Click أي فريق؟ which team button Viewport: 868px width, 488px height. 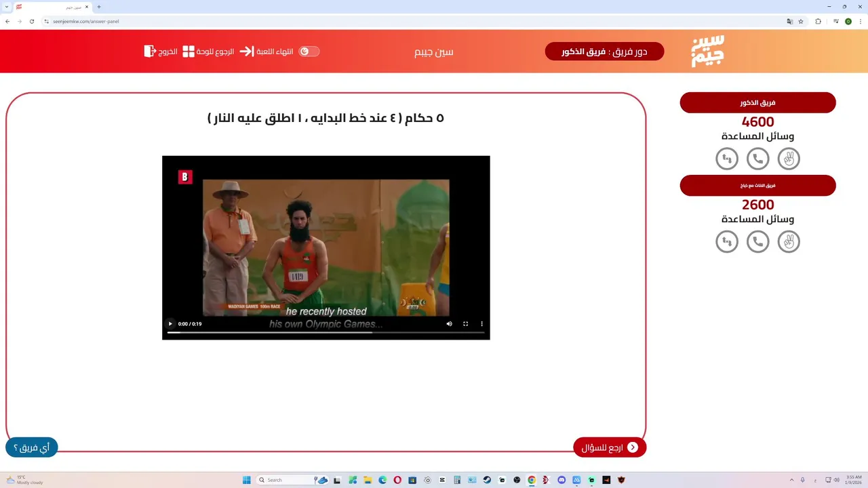[x=32, y=447]
